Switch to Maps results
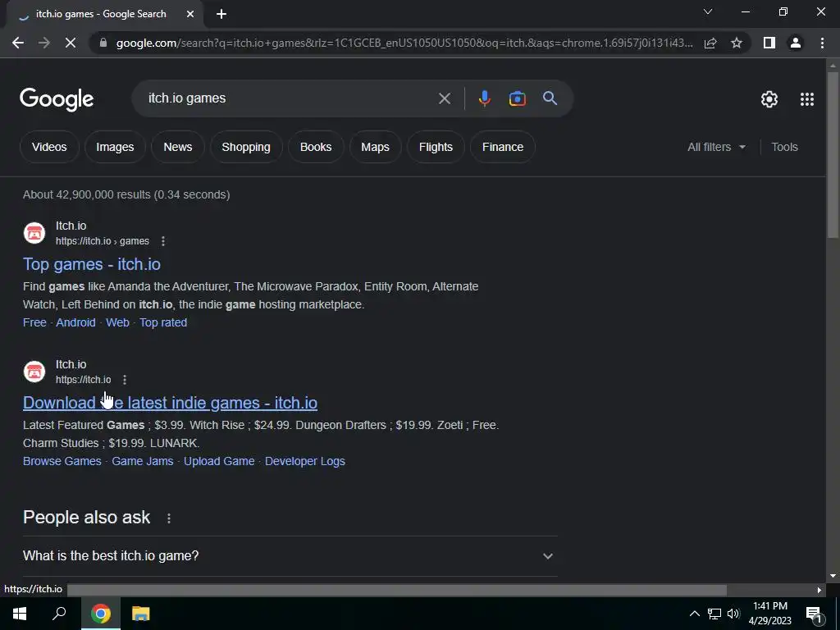This screenshot has height=630, width=840. pyautogui.click(x=375, y=147)
